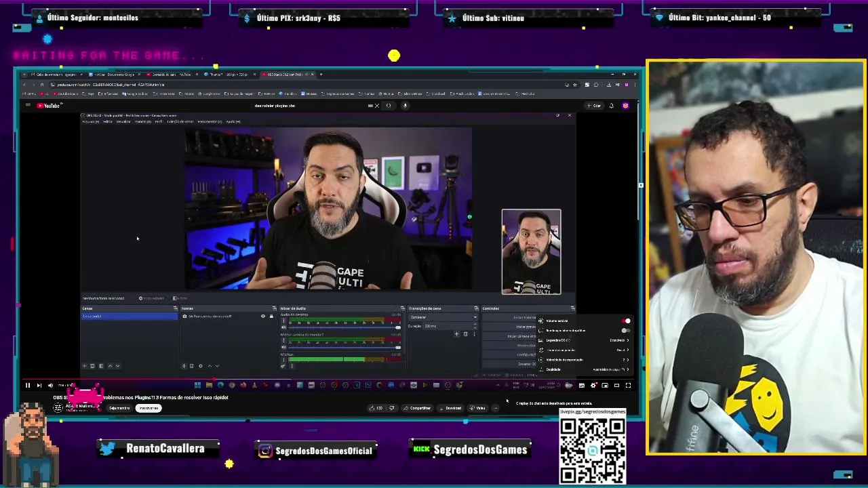Bookmark this page with the star icon
Viewport: 868px width, 488px height.
pyautogui.click(x=575, y=85)
